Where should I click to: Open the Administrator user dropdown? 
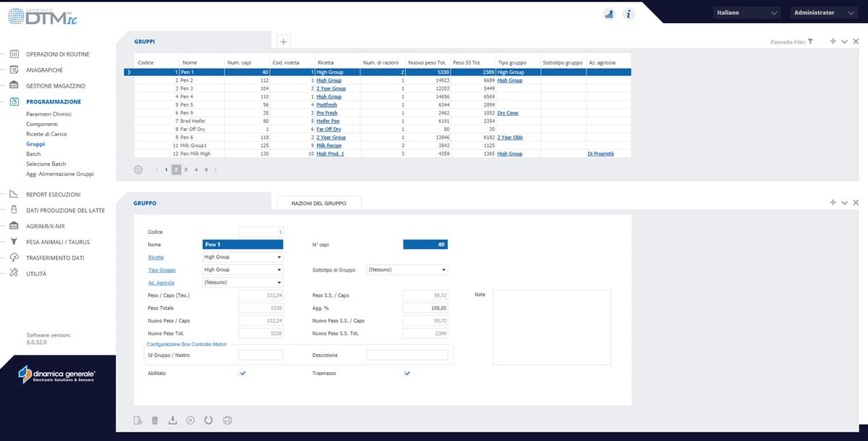[x=823, y=13]
